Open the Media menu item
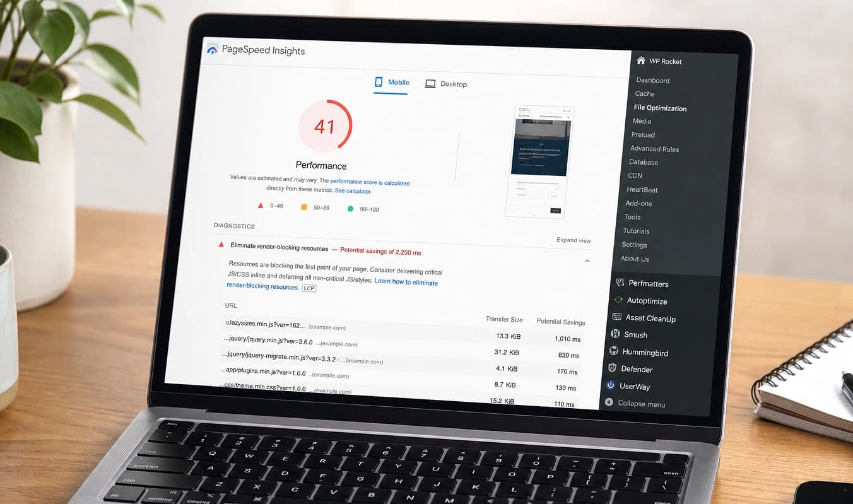The image size is (853, 504). (x=642, y=120)
